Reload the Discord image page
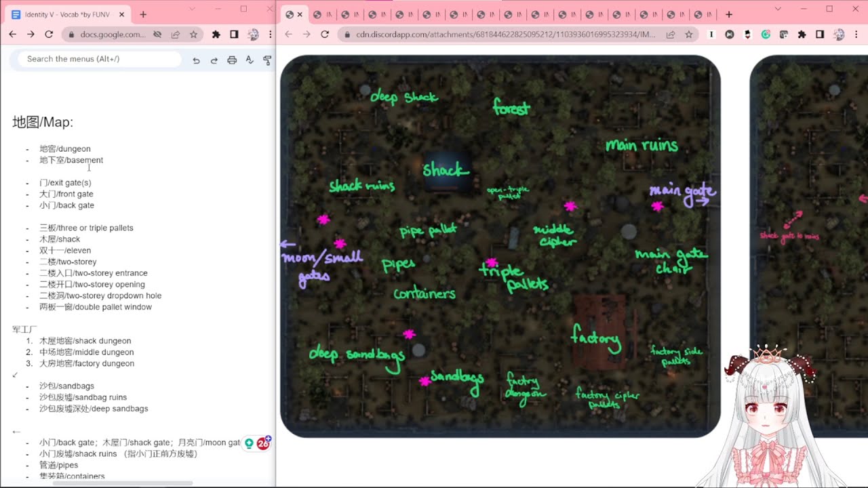This screenshot has height=488, width=868. [325, 34]
